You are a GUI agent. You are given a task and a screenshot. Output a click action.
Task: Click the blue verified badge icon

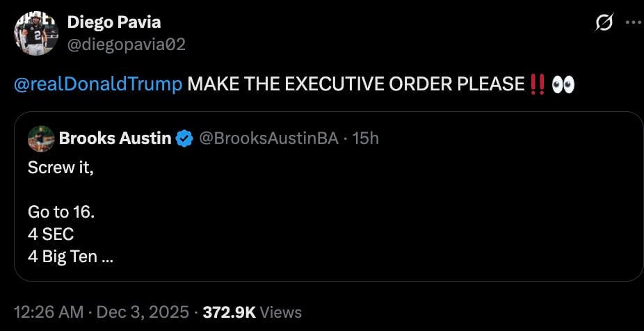(x=184, y=138)
